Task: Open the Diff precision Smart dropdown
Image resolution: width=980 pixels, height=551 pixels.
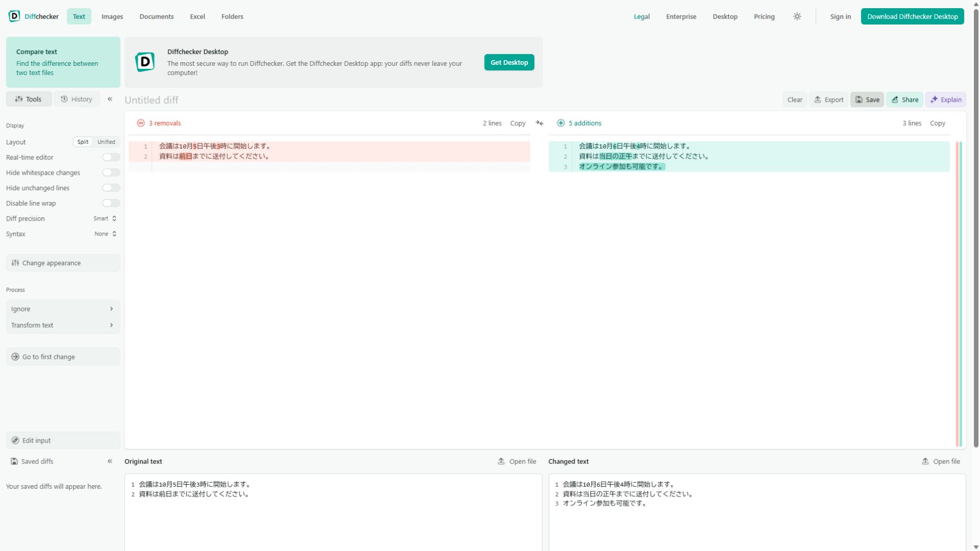Action: [x=105, y=218]
